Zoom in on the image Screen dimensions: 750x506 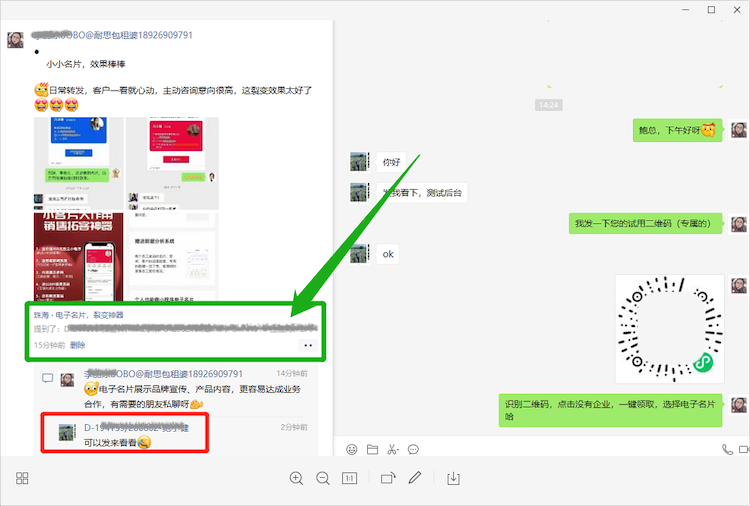coord(296,478)
